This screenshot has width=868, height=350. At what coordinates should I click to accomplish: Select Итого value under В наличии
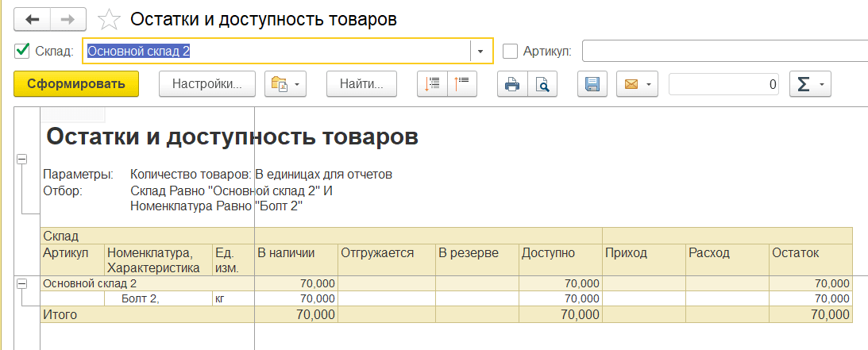click(x=296, y=314)
